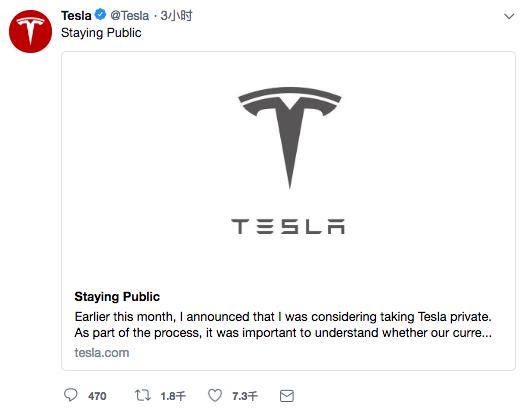The width and height of the screenshot is (526, 411).
Task: Click the retweet arrows icon
Action: pos(143,395)
